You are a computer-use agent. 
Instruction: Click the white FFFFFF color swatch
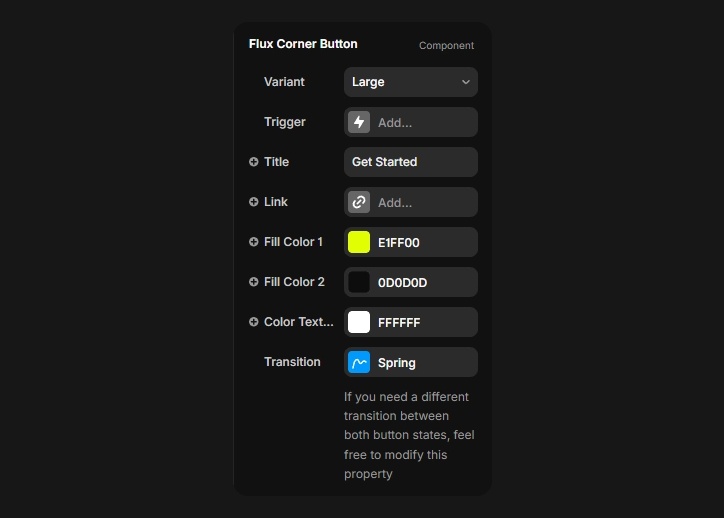tap(359, 322)
